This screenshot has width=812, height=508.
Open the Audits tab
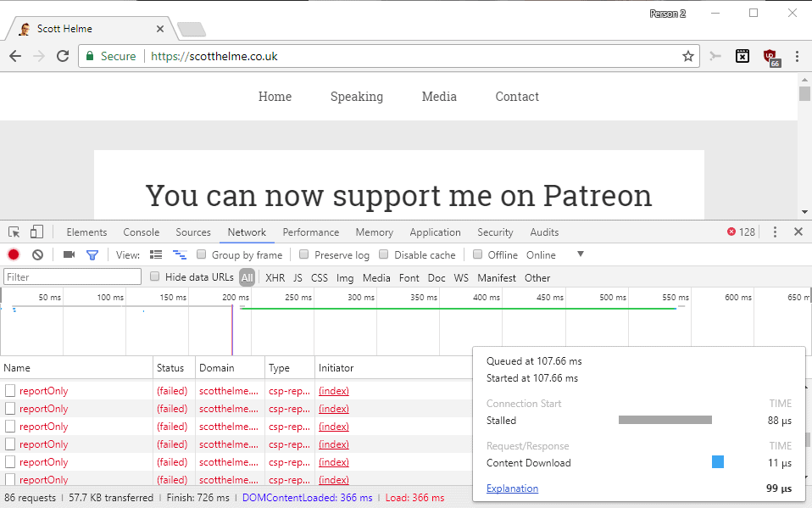544,232
